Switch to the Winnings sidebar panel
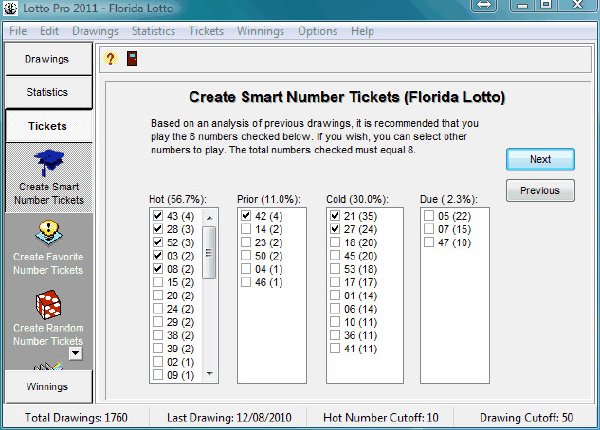The image size is (600, 430). click(49, 386)
